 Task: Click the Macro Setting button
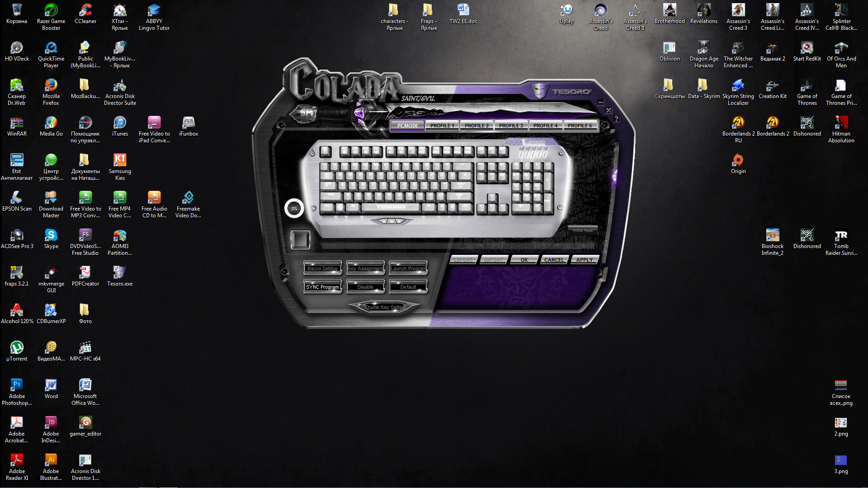coord(322,268)
